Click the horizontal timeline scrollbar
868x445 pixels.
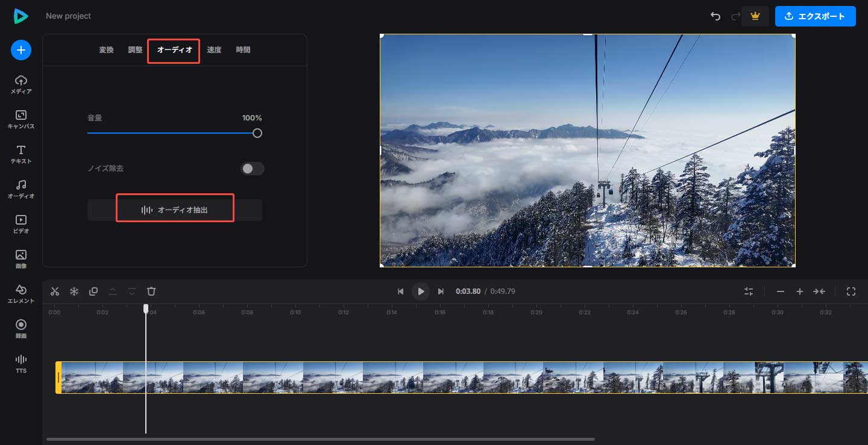click(x=321, y=439)
